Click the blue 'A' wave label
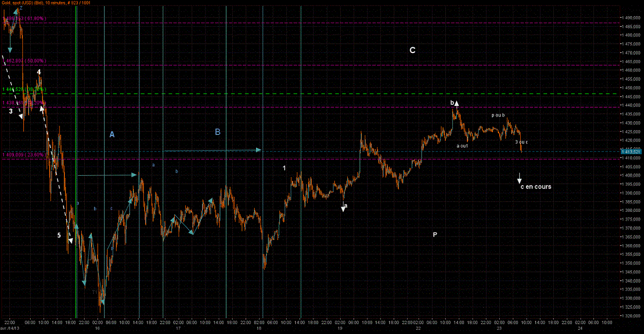644x334 pixels. point(112,134)
